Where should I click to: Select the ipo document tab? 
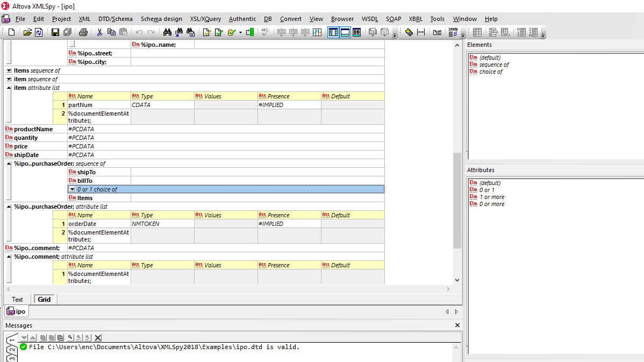17,311
